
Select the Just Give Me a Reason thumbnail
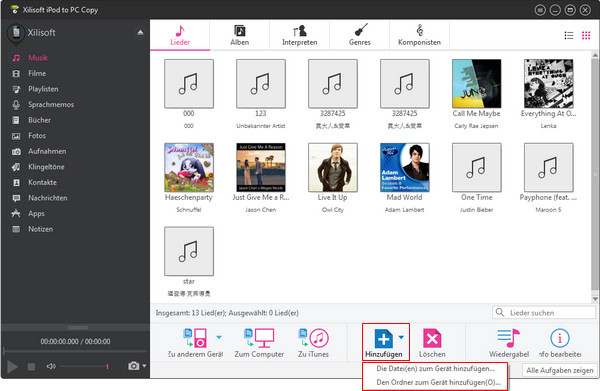tap(261, 168)
